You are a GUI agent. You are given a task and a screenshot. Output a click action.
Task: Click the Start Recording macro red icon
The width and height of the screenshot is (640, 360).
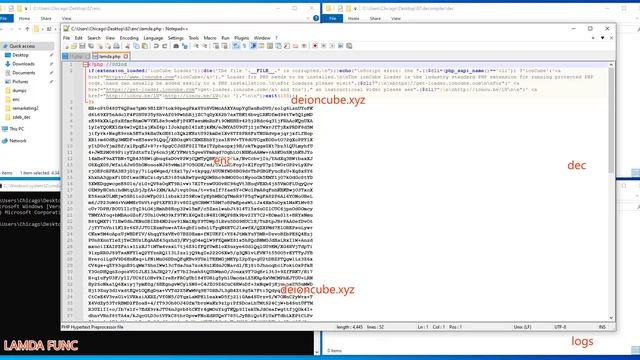315,46
